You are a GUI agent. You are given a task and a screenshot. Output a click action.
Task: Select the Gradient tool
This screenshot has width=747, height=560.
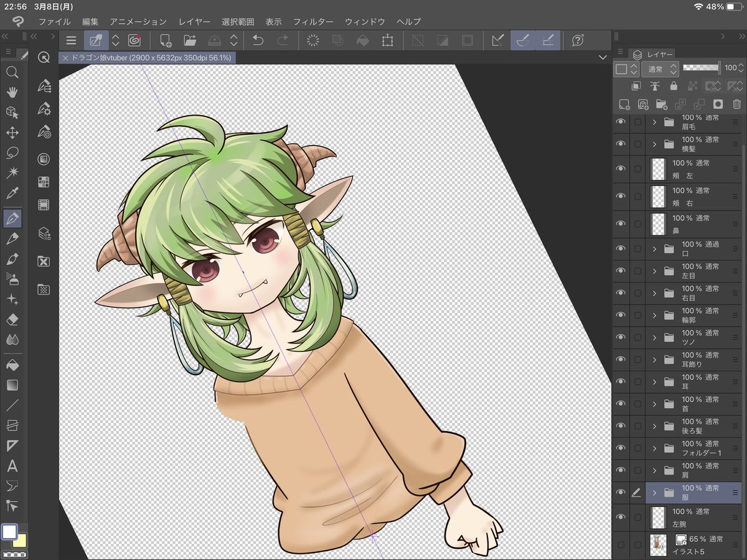click(12, 386)
